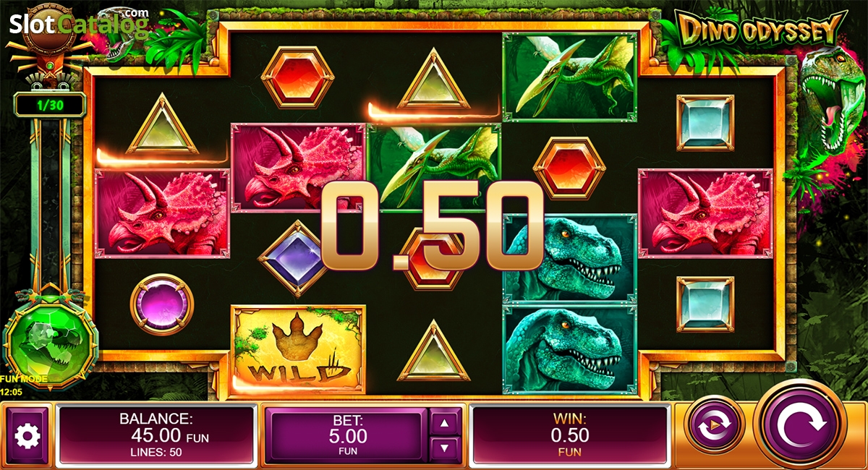Viewport: 868px width, 470px height.
Task: Select the purple round gem symbol
Action: pyautogui.click(x=162, y=304)
